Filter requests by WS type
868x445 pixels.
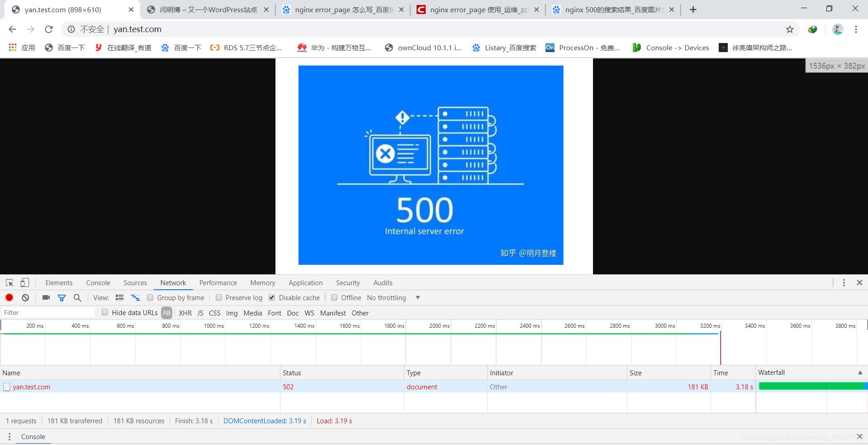pos(309,313)
